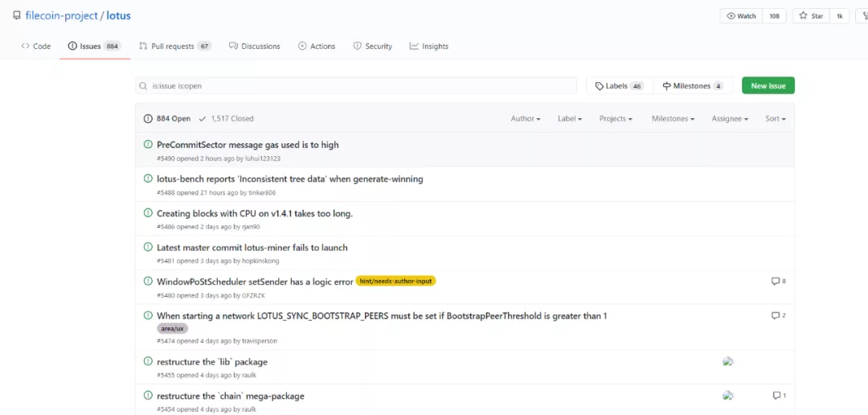Click the open-issue icon beside PreCommitSector issue
Viewport: 868px width, 415px height.
pos(148,144)
